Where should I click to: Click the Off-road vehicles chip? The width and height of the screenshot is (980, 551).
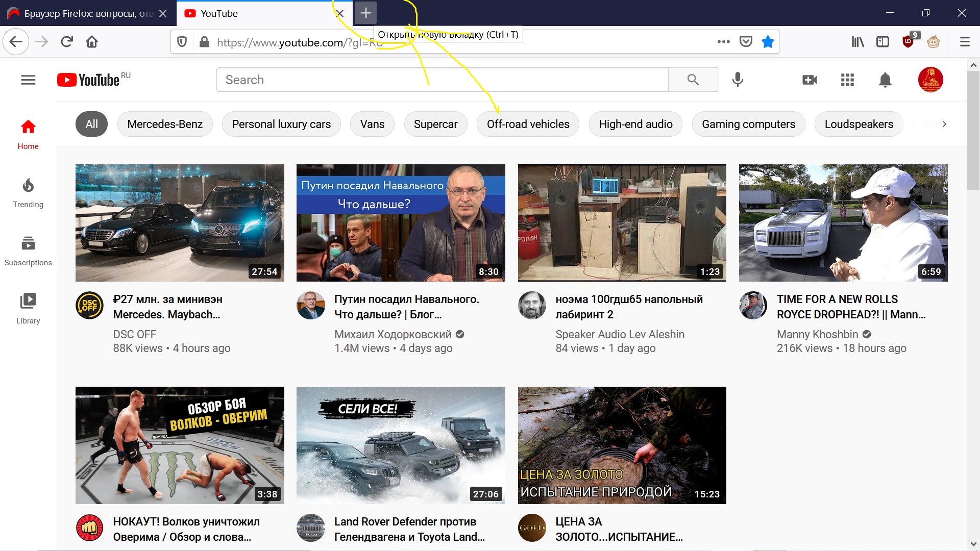point(528,124)
